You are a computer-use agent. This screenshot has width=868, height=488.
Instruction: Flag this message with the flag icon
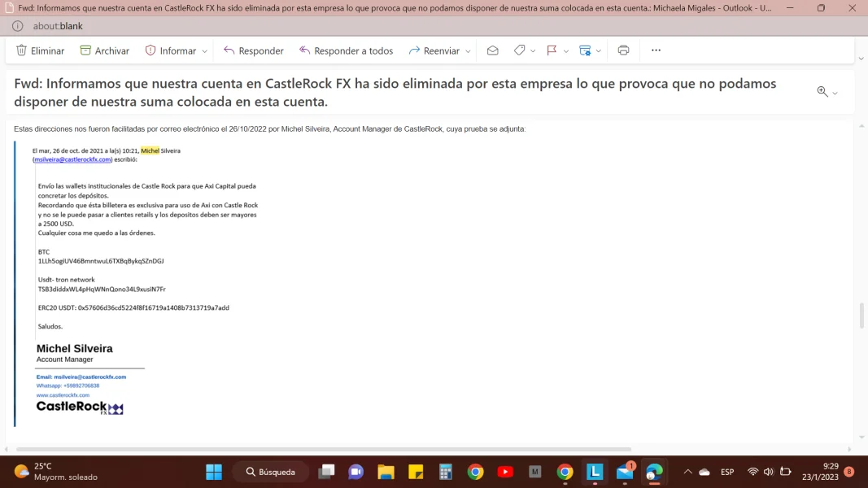552,50
